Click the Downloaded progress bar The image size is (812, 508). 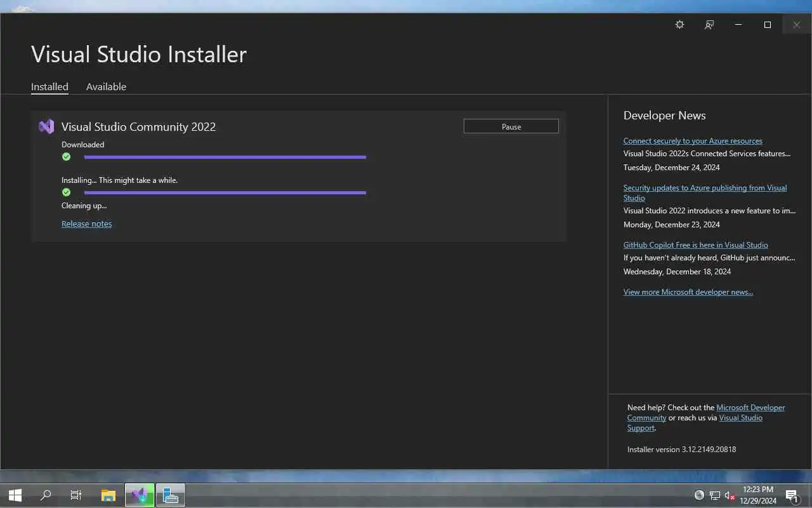pos(225,157)
